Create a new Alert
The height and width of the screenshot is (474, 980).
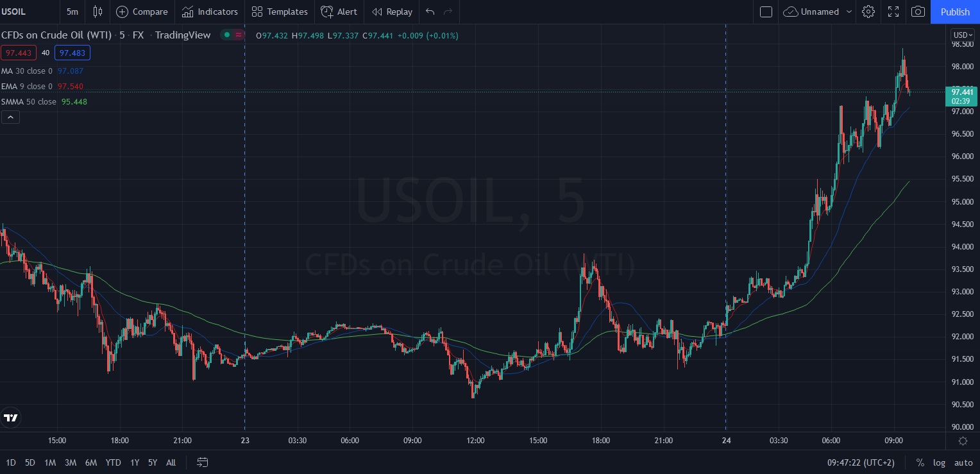339,12
